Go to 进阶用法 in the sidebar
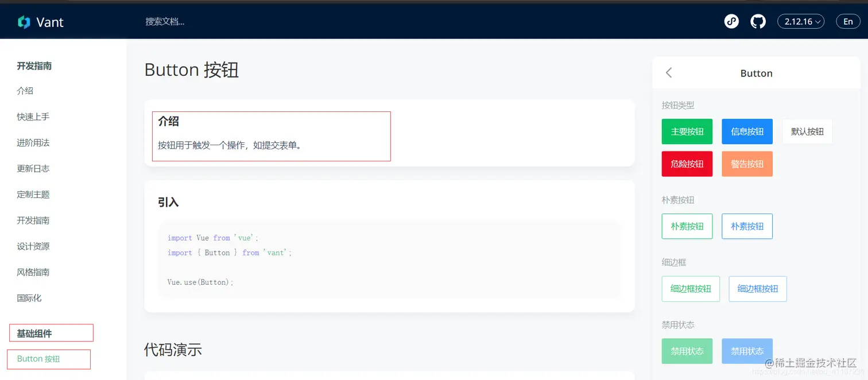This screenshot has height=380, width=868. point(33,142)
